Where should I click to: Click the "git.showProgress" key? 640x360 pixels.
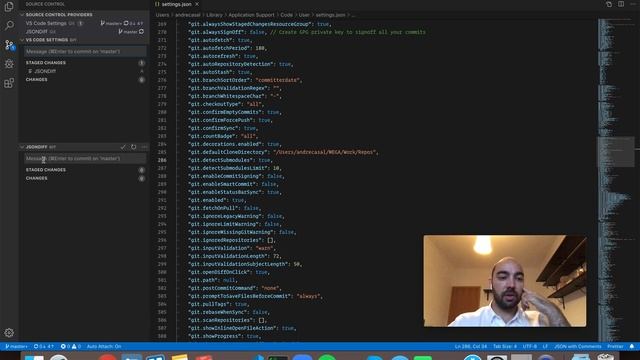pyautogui.click(x=214, y=336)
